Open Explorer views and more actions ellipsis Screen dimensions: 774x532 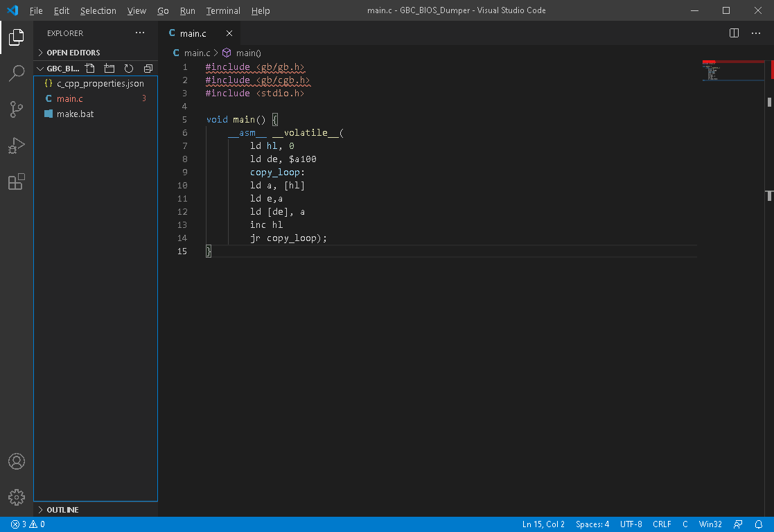(140, 33)
